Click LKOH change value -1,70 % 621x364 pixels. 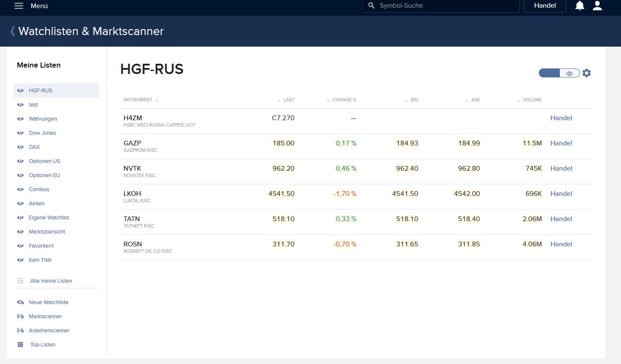coord(345,194)
